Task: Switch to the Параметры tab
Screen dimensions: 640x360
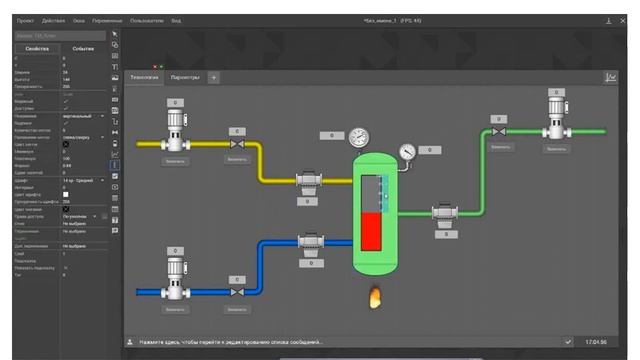Action: [x=185, y=77]
